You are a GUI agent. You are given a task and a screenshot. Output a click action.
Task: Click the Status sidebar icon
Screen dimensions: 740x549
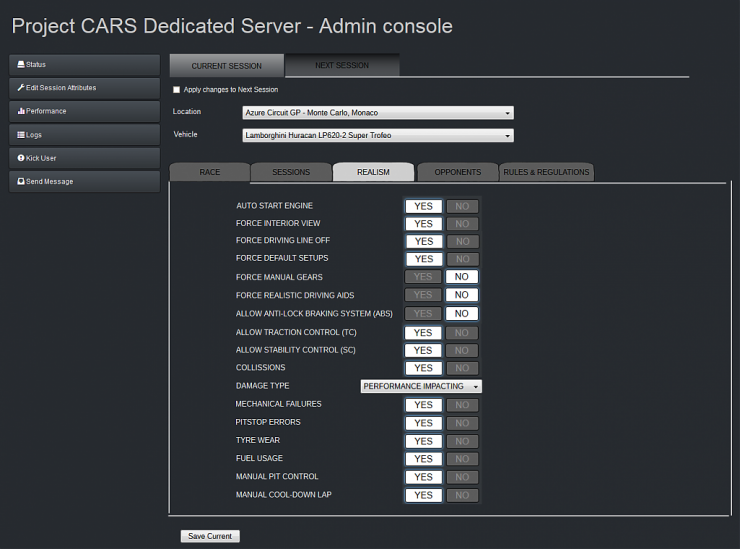point(21,64)
